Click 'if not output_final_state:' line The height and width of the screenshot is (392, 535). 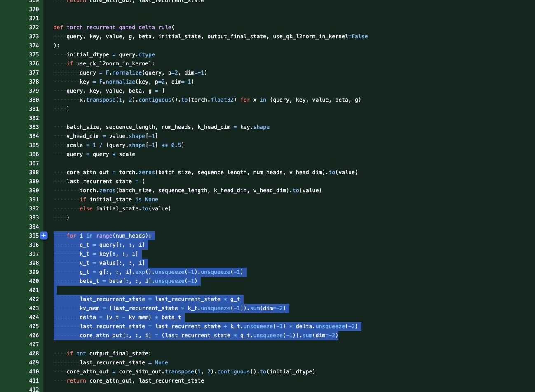coord(109,353)
